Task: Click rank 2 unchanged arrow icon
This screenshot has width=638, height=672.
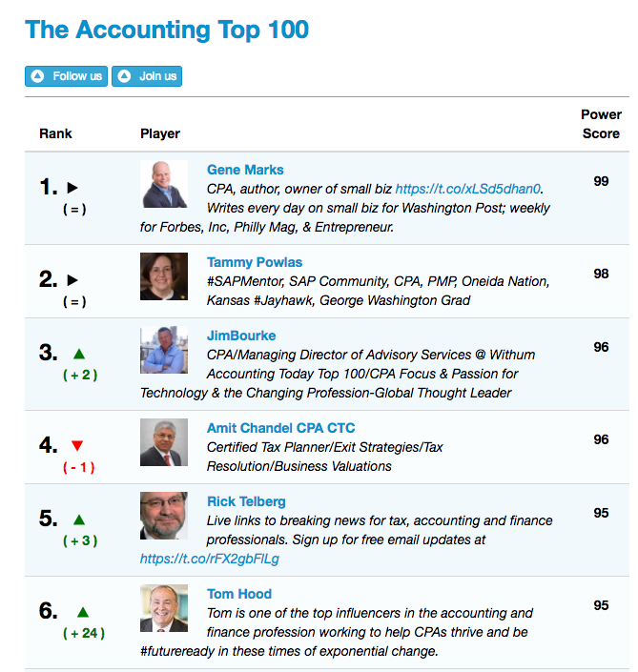Action: click(x=72, y=280)
